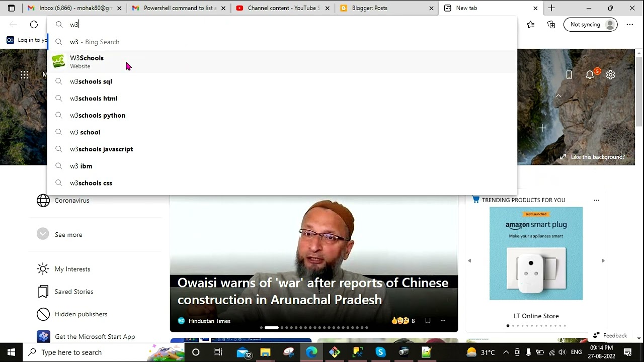The height and width of the screenshot is (362, 644).
Task: Pick the w3 ibm suggestion
Action: coord(282,166)
